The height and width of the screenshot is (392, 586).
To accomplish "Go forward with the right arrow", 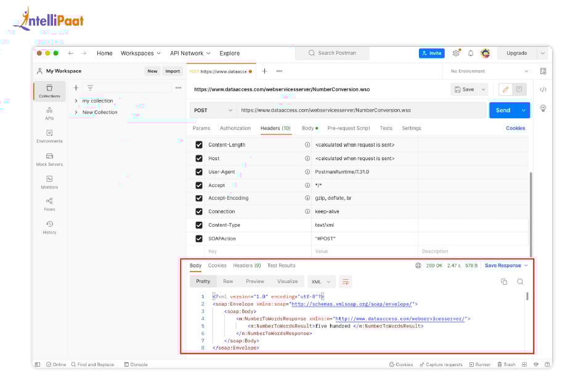I will (84, 53).
